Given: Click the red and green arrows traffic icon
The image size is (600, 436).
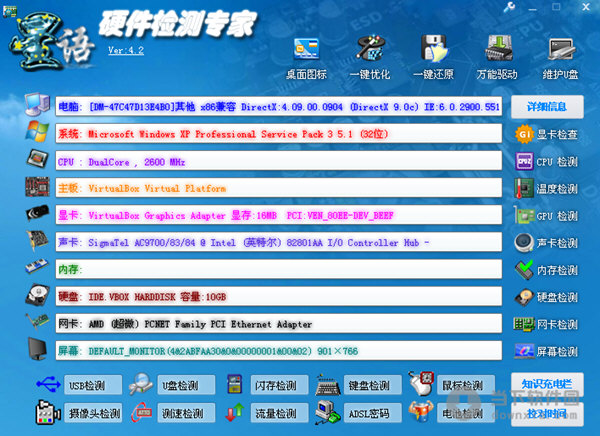Looking at the screenshot, I should point(234,412).
